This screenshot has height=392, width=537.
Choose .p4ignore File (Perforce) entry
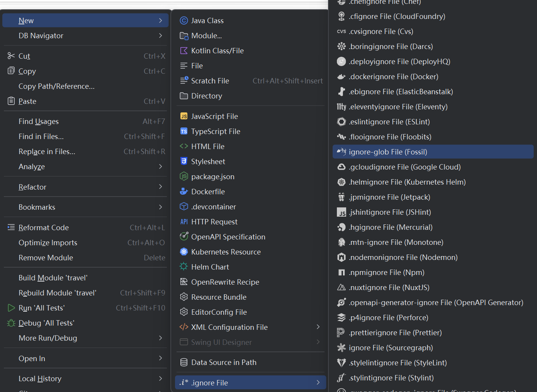pos(433,317)
